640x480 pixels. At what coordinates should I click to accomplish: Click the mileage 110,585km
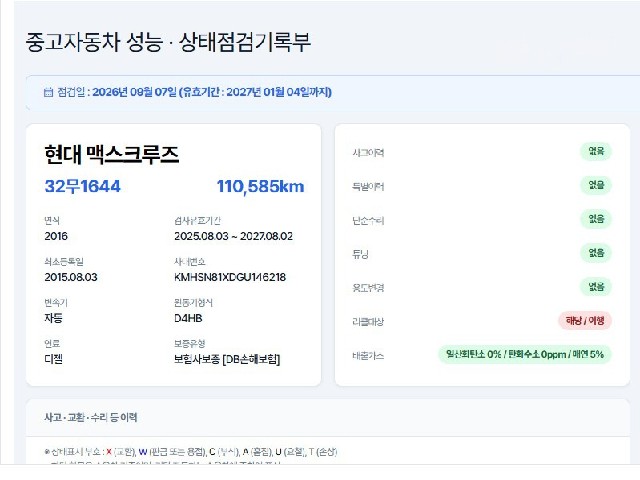tap(260, 187)
